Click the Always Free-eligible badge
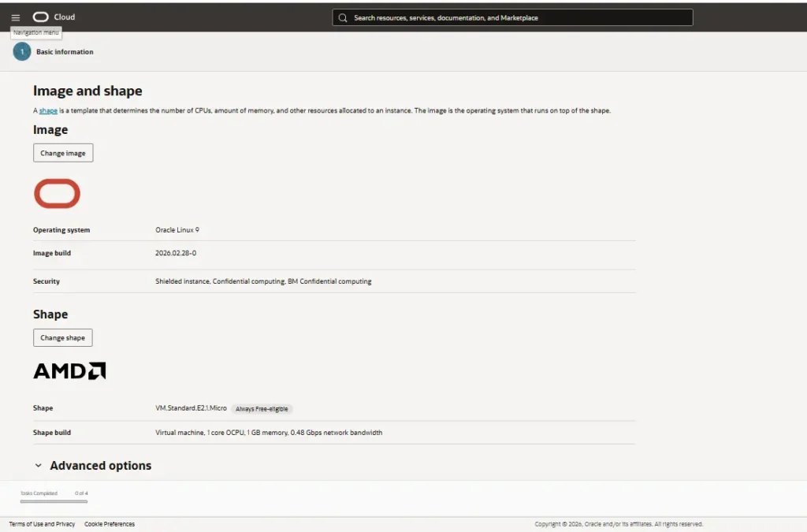 (x=262, y=408)
